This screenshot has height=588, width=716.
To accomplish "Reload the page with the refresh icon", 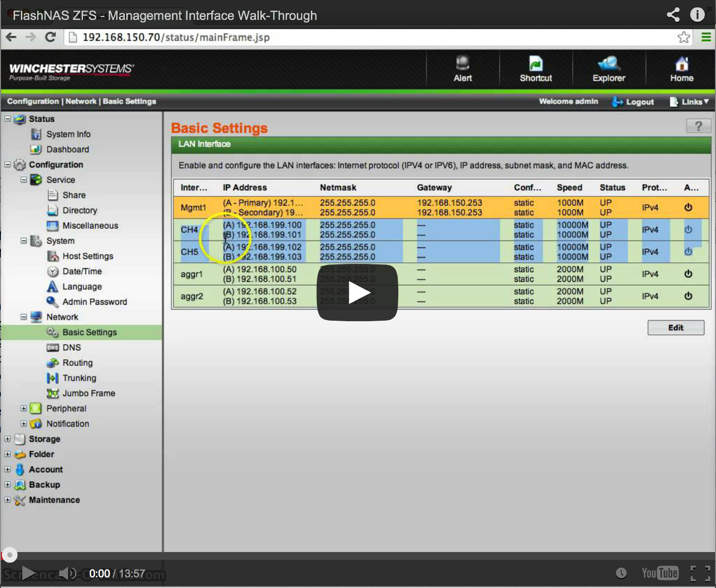I will pos(50,37).
